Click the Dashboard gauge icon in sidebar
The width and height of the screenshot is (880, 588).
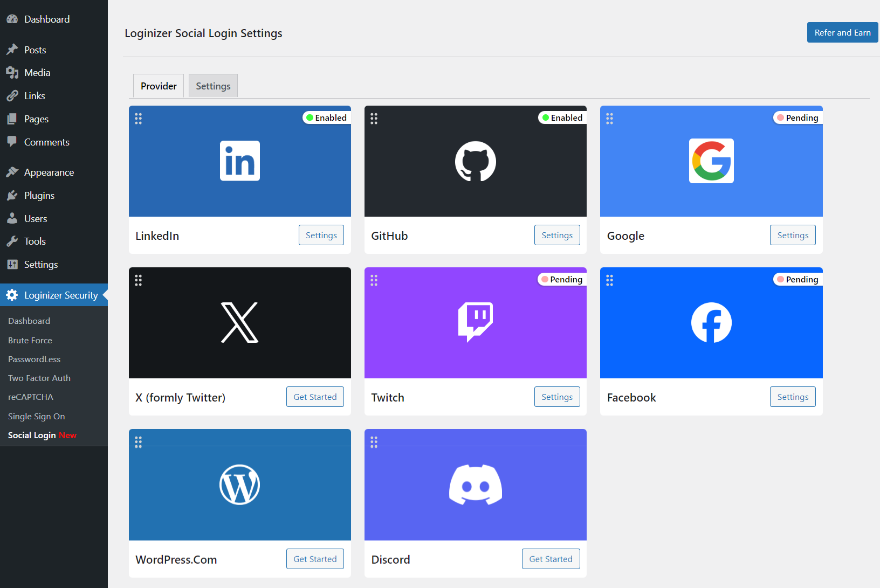[12, 19]
